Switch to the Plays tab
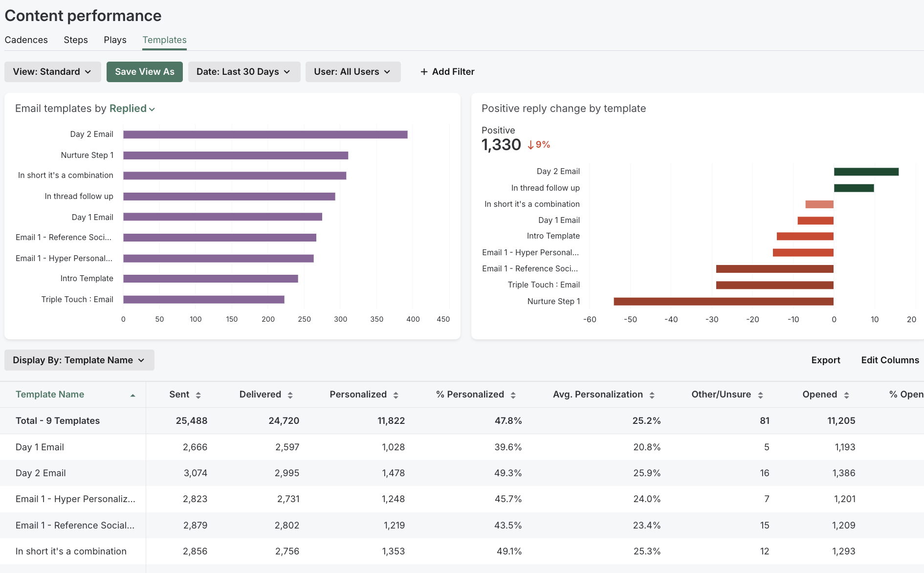924x573 pixels. tap(114, 40)
